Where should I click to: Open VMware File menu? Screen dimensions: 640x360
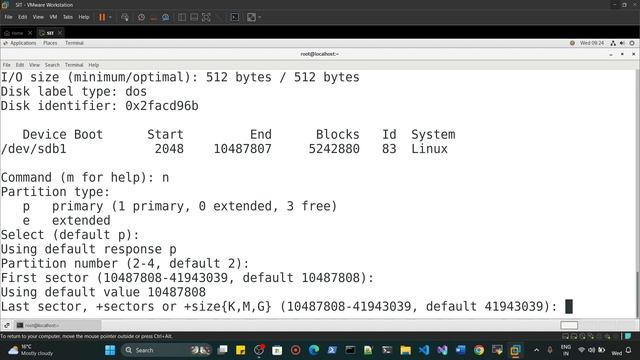tap(8, 17)
